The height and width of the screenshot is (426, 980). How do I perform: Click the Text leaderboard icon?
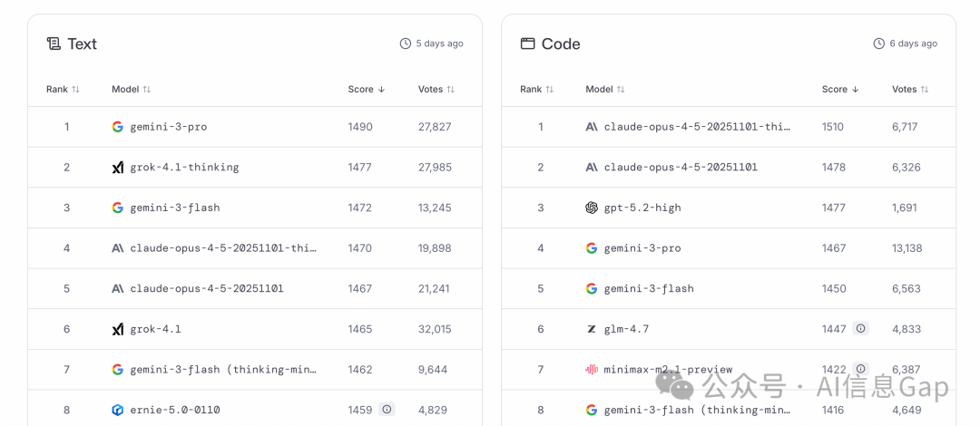point(54,44)
